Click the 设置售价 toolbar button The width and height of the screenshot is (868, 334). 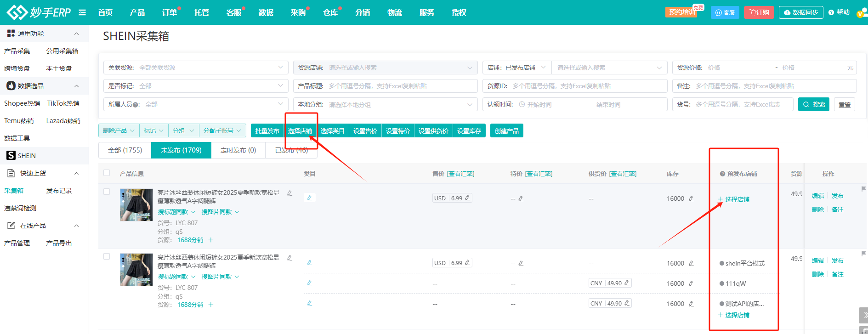coord(365,131)
